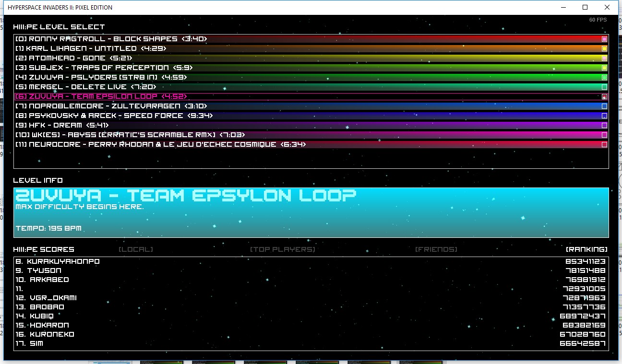Click status box on Pslyders level row
622x364 pixels.
pos(604,77)
